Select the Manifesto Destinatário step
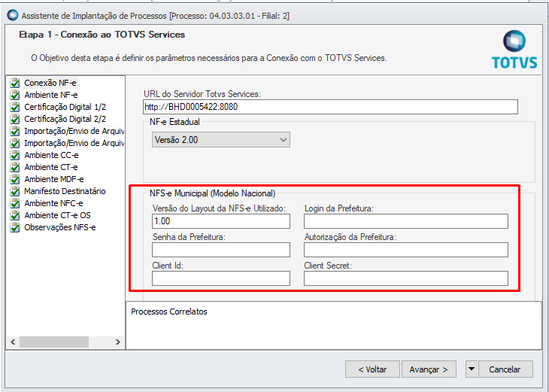The width and height of the screenshot is (549, 392). [65, 191]
